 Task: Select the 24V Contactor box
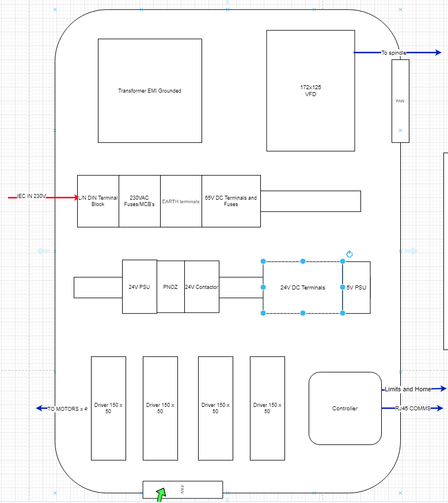coord(202,287)
